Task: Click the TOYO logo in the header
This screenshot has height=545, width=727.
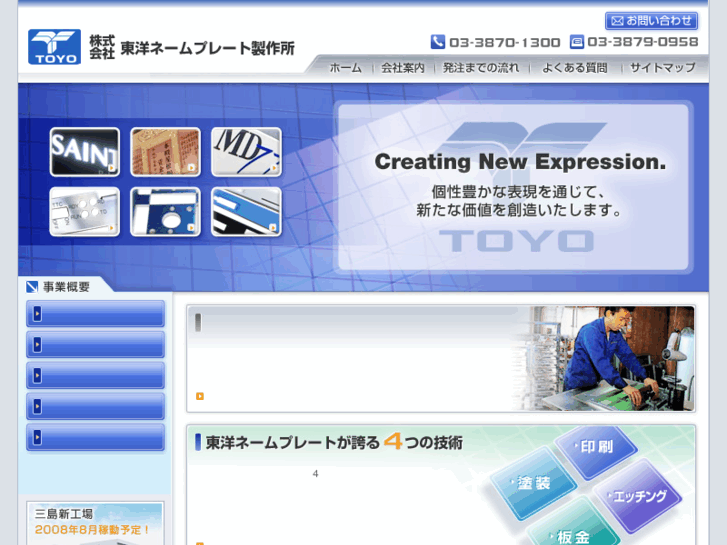Action: coord(54,47)
